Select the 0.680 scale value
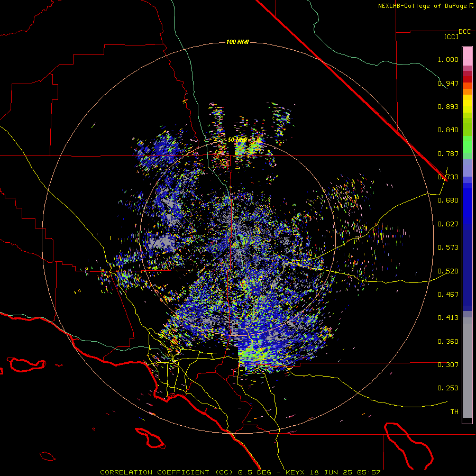 448,200
